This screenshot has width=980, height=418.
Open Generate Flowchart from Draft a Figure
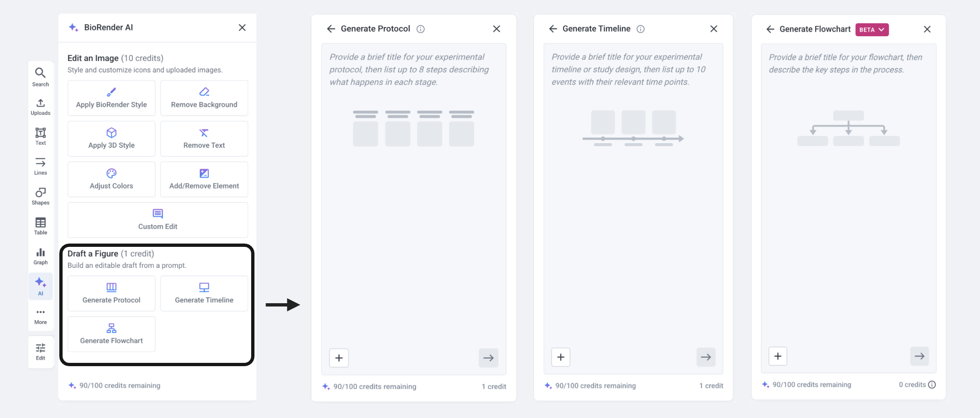111,334
